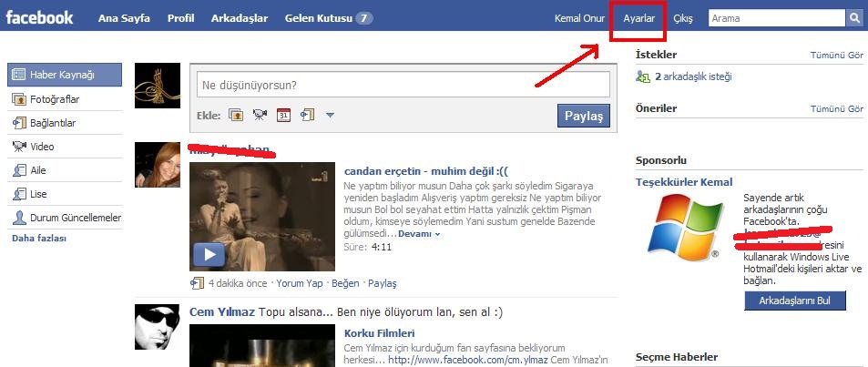Screen dimensions: 868x367
Task: Open the candan erçetin - muhim değil link
Action: 425,171
